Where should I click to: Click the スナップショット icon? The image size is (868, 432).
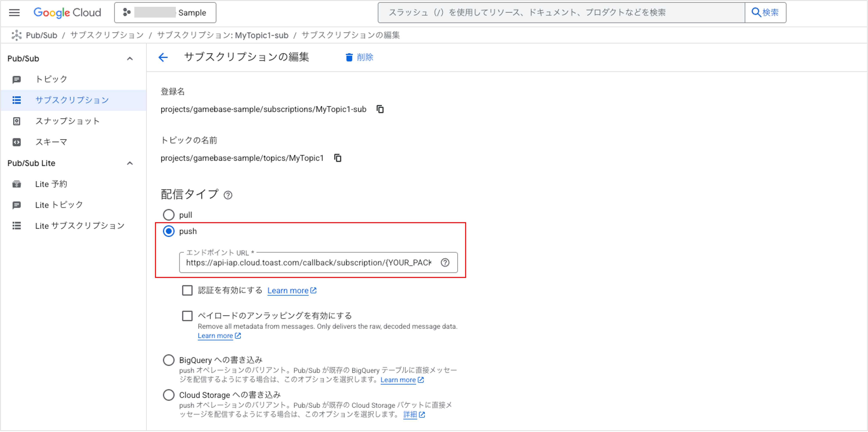pyautogui.click(x=16, y=121)
